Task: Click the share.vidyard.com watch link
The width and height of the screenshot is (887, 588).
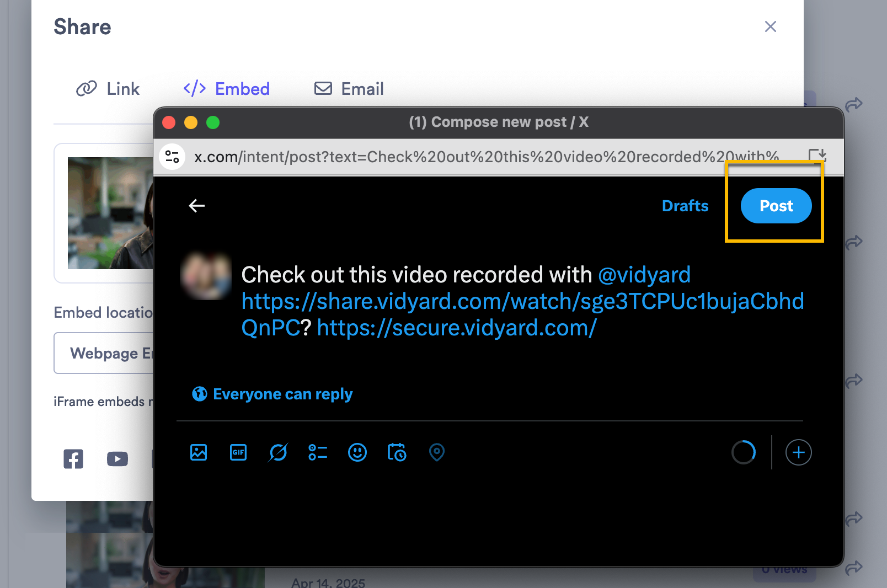Action: [522, 301]
